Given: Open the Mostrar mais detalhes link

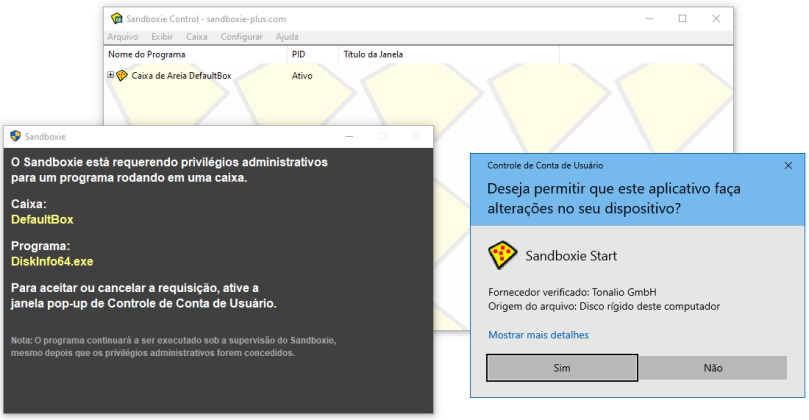Looking at the screenshot, I should [539, 335].
